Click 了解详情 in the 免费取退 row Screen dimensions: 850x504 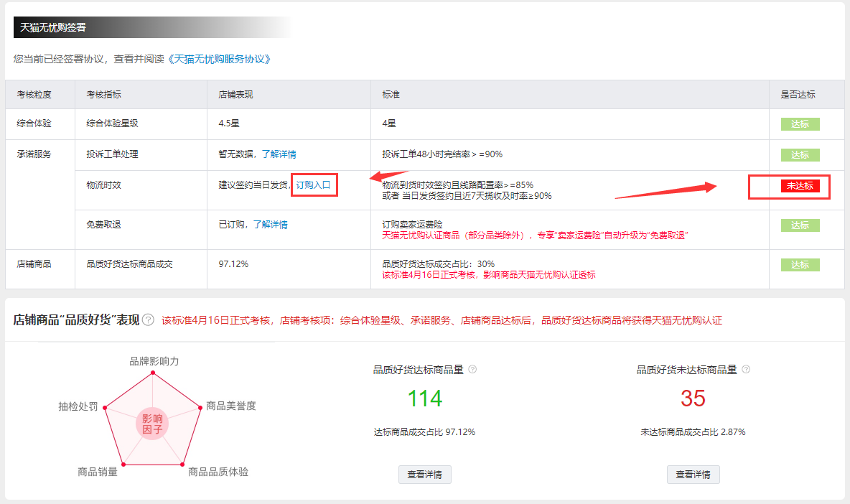[x=271, y=225]
